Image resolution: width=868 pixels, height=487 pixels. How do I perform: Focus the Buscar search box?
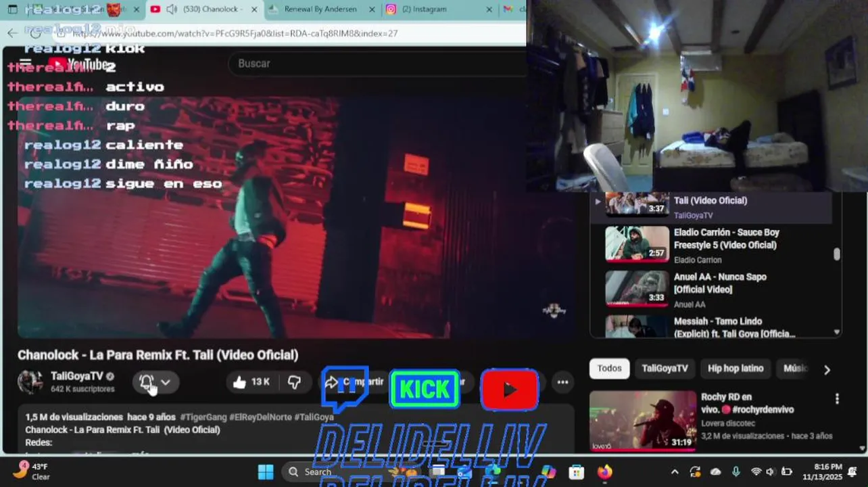pos(379,64)
